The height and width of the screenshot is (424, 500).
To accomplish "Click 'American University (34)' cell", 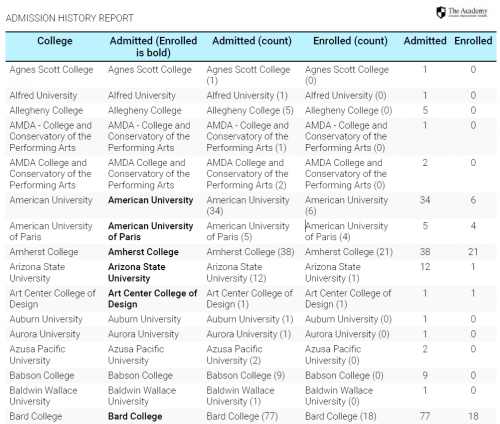I will 248,205.
